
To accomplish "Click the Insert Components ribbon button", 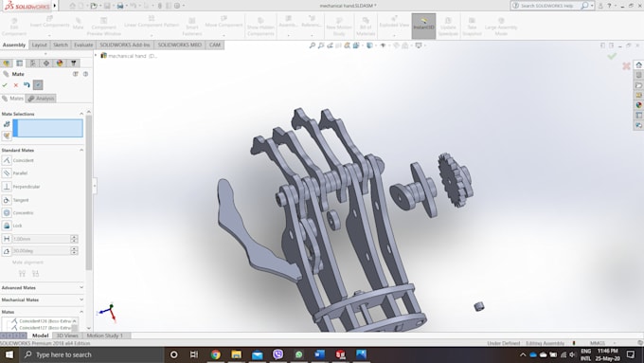I will (49, 24).
